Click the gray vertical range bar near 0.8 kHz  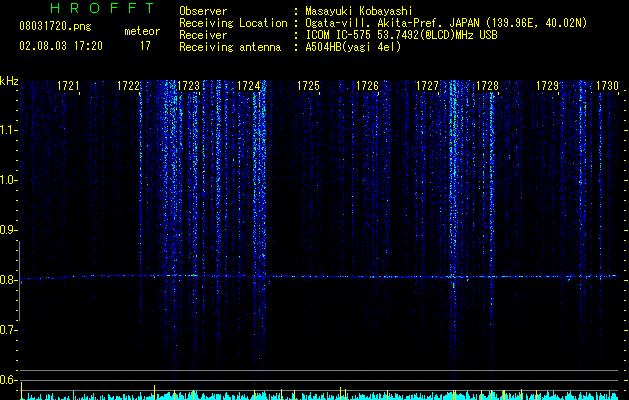[x=20, y=281]
